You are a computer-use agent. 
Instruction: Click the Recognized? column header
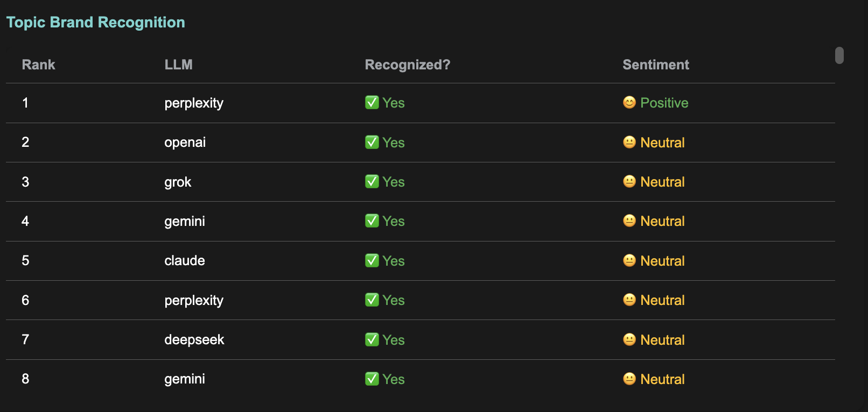coord(408,65)
